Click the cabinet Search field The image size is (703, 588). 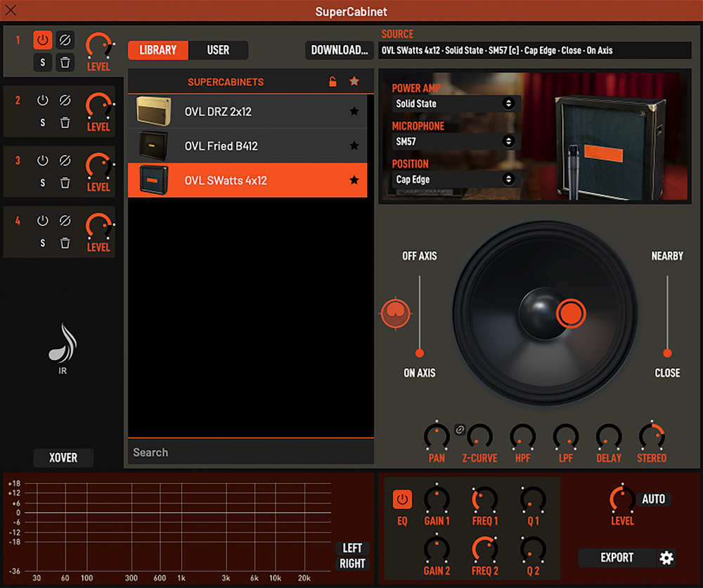click(250, 452)
